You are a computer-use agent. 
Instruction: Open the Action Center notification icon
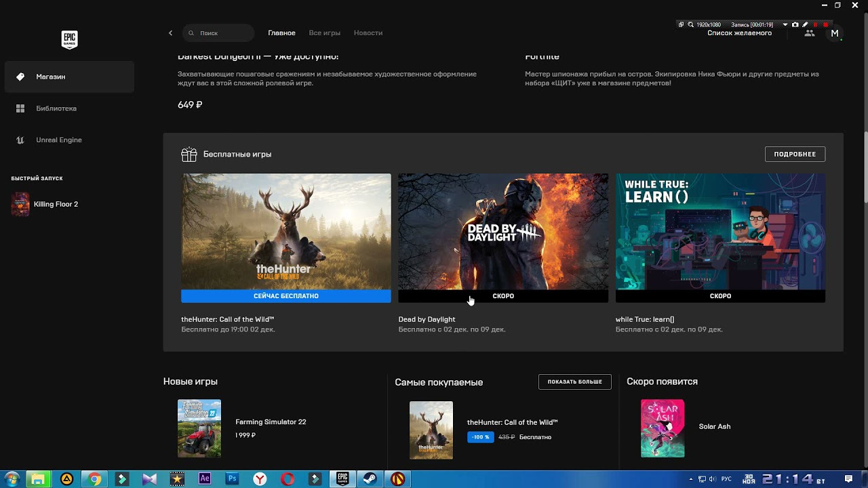(x=848, y=479)
